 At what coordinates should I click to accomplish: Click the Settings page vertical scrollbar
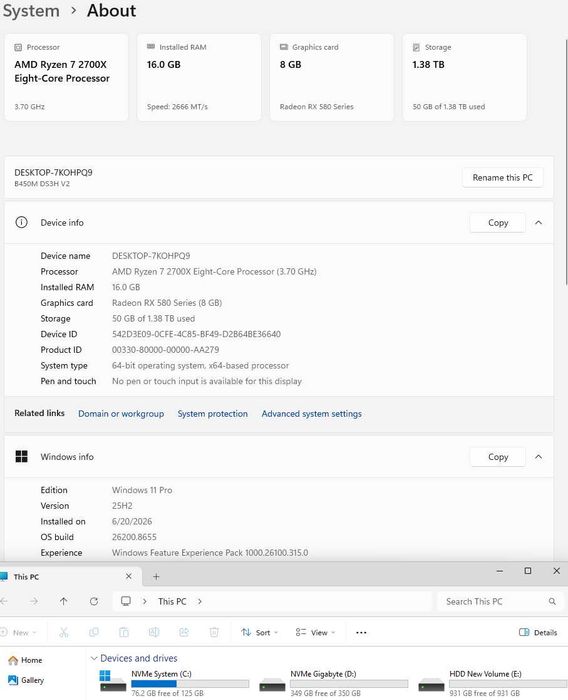coord(566,161)
